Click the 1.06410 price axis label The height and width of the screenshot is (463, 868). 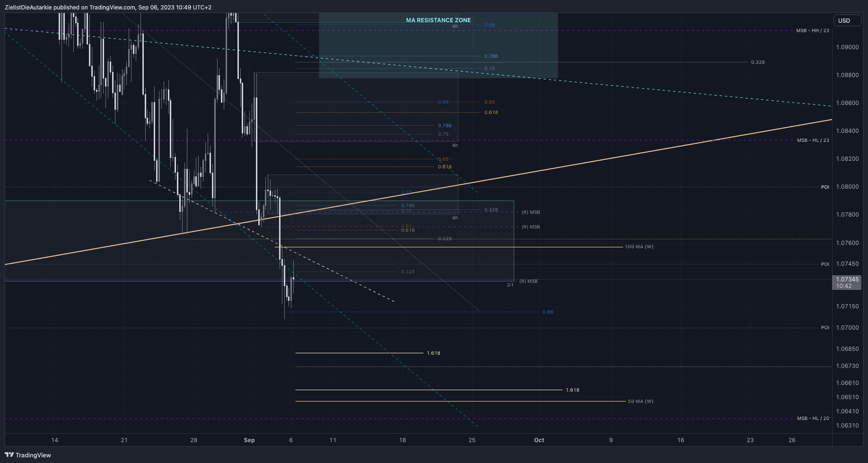point(848,411)
